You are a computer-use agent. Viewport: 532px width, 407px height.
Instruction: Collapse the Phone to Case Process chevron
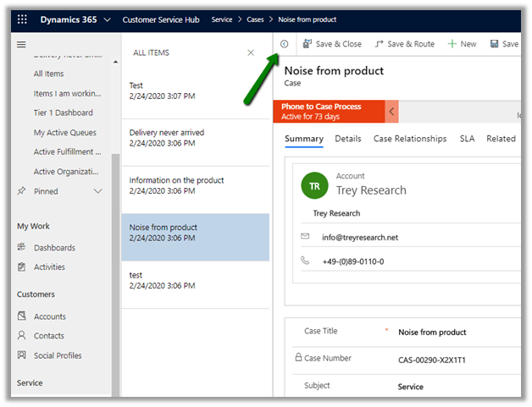[x=391, y=112]
